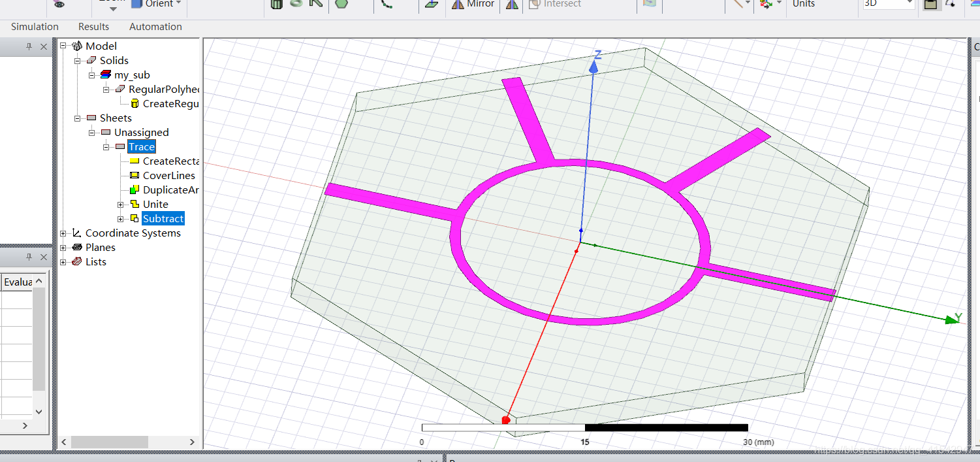Click the Solids folder icon
This screenshot has height=462, width=980.
coord(91,60)
